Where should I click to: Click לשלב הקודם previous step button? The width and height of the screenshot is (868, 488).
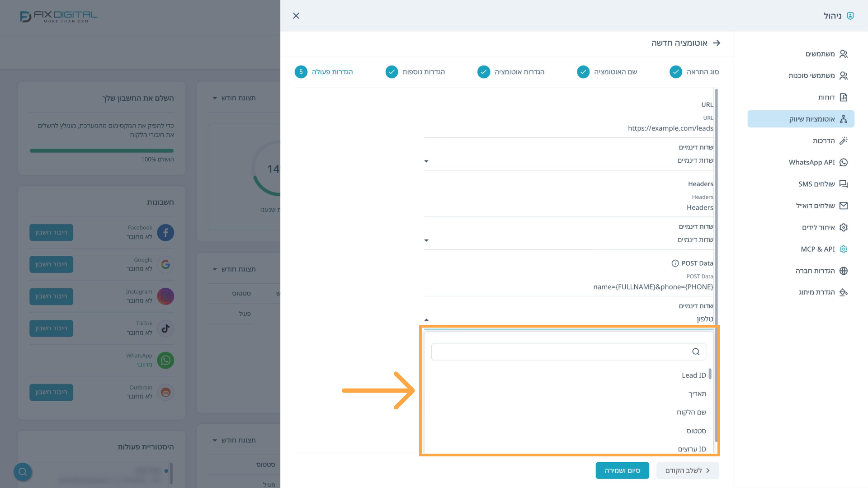coord(688,470)
